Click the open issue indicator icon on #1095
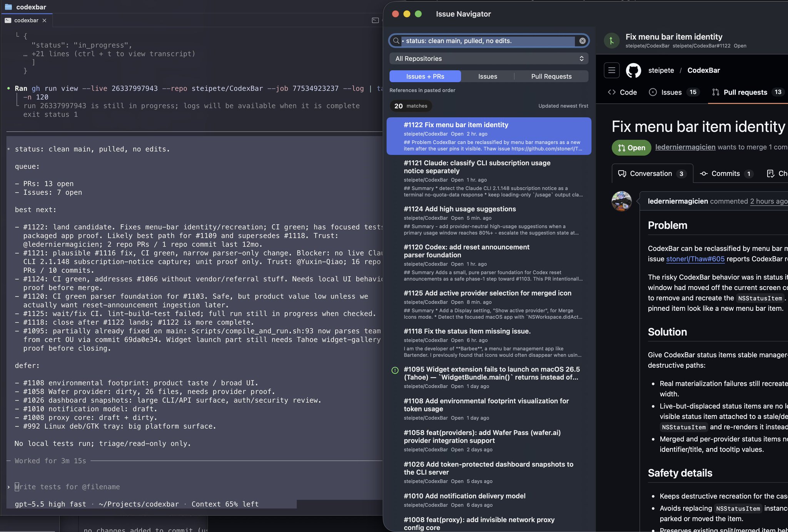The image size is (788, 532). tap(395, 370)
